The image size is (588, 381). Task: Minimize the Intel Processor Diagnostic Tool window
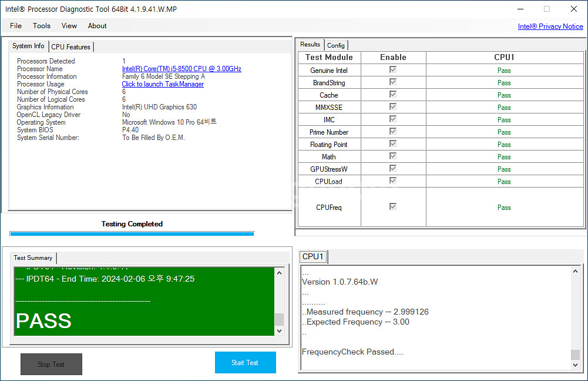coord(520,9)
